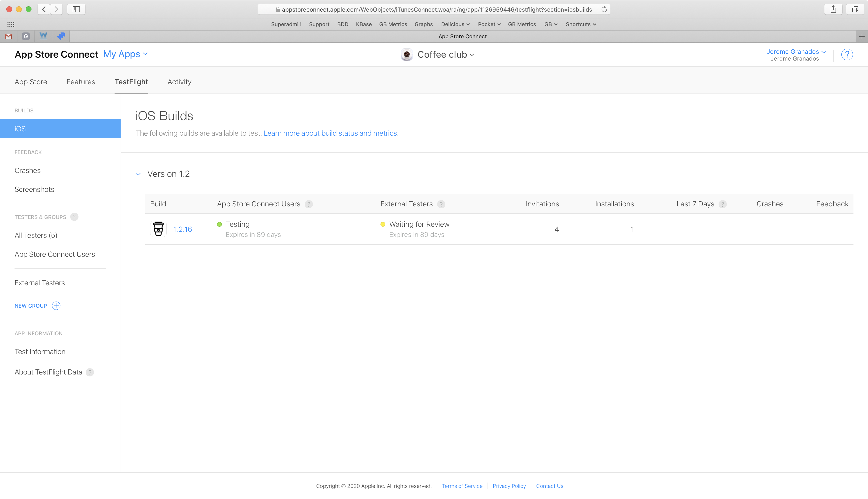Click help icon next to App Store Connect Users column
The height and width of the screenshot is (499, 868).
coord(309,204)
